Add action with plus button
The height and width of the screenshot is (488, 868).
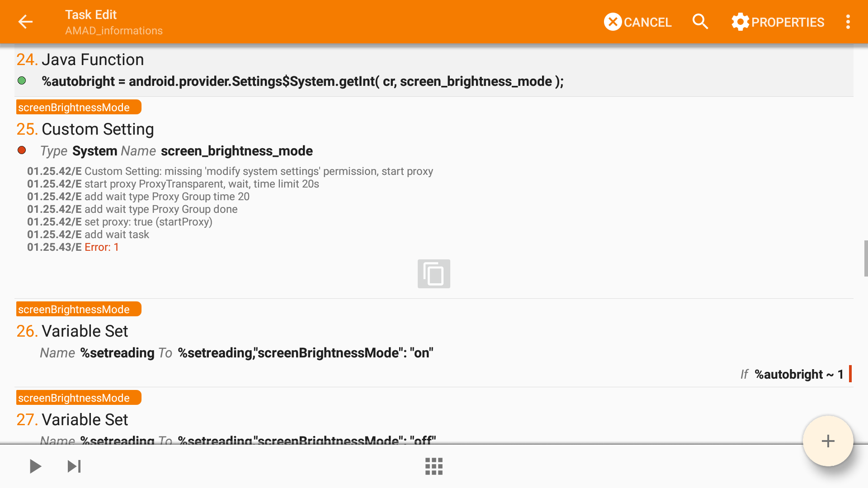pyautogui.click(x=828, y=441)
